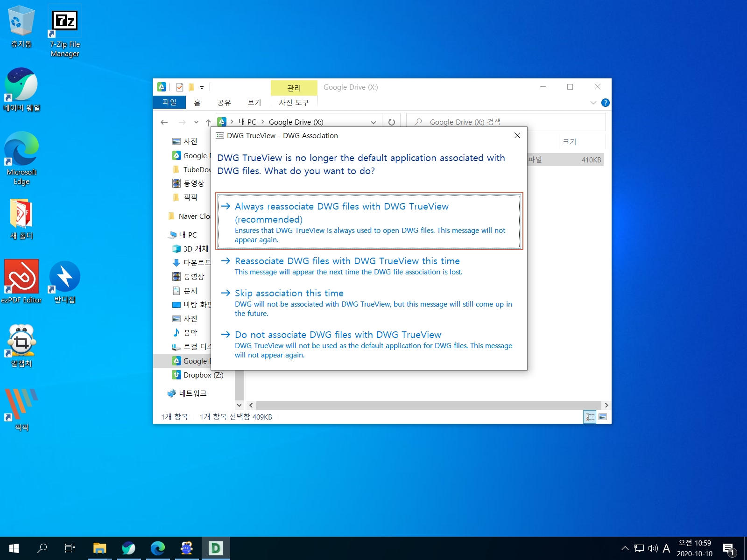This screenshot has width=747, height=560.
Task: Select the 관리 contextual tab
Action: pyautogui.click(x=294, y=88)
